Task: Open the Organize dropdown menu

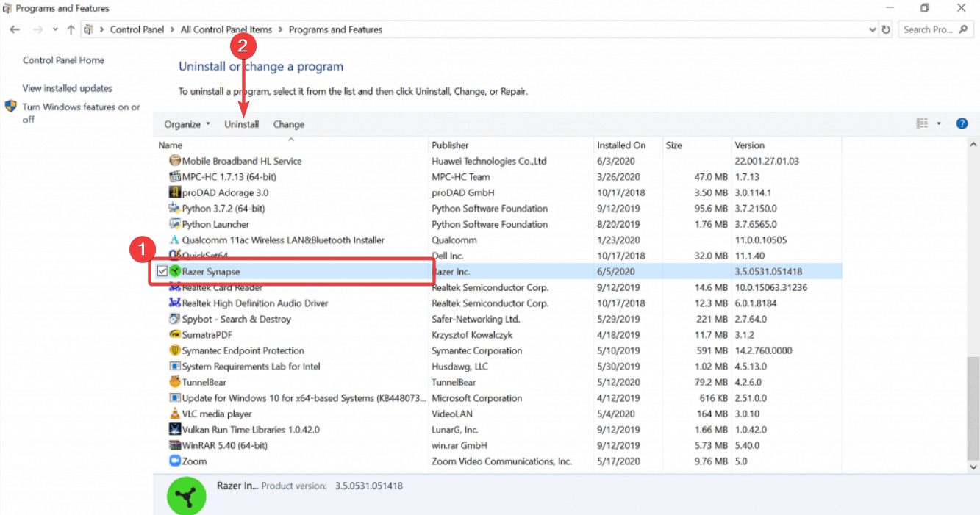Action: [x=187, y=124]
